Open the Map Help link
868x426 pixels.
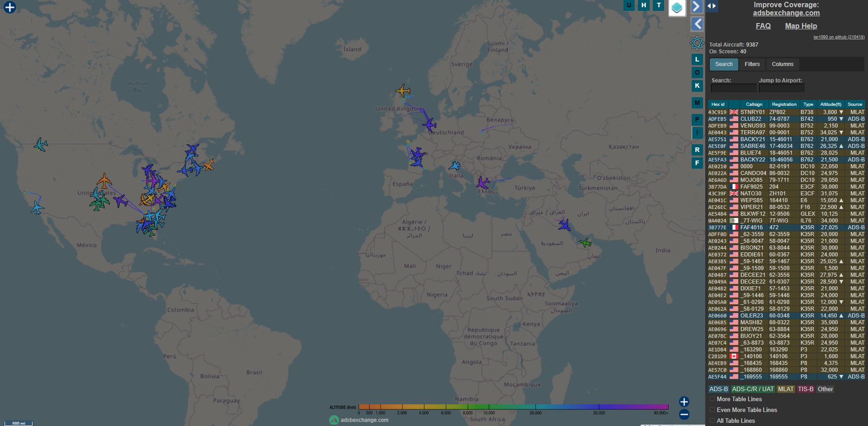(801, 26)
